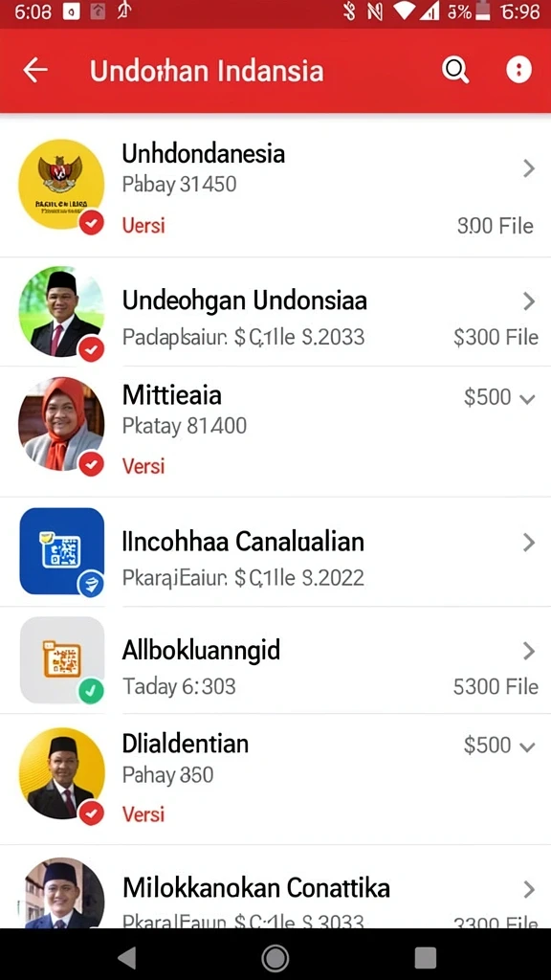Tap the yellow Garuda emblem avatar
This screenshot has height=980, width=551.
tap(61, 184)
